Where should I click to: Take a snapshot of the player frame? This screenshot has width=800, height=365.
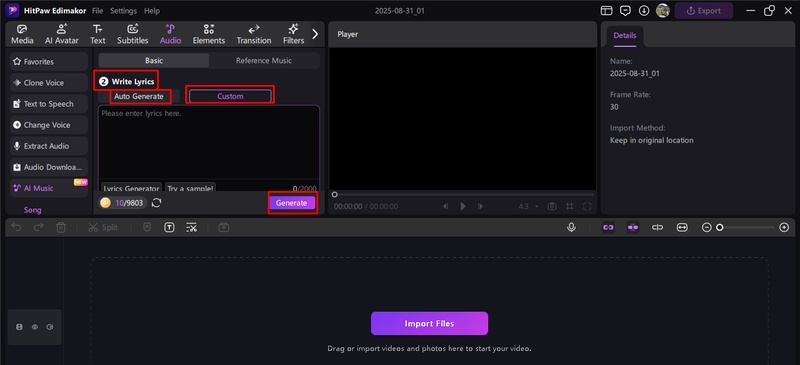click(x=552, y=206)
